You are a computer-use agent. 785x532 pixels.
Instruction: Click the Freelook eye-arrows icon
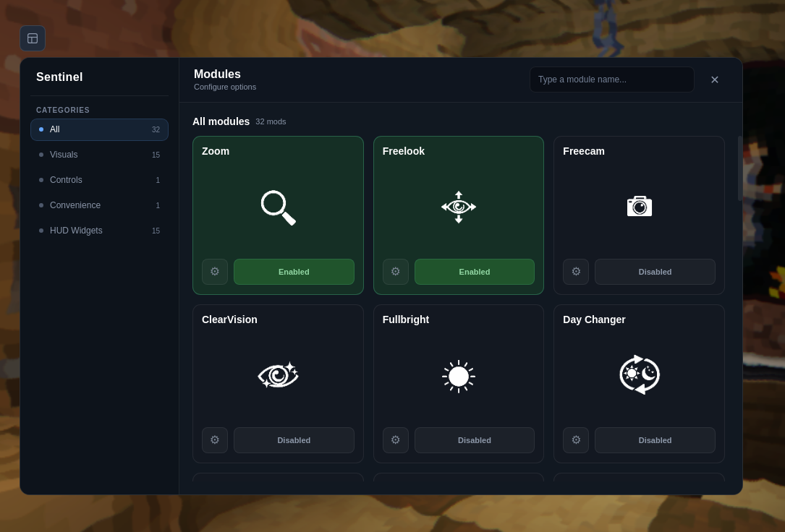tap(459, 207)
